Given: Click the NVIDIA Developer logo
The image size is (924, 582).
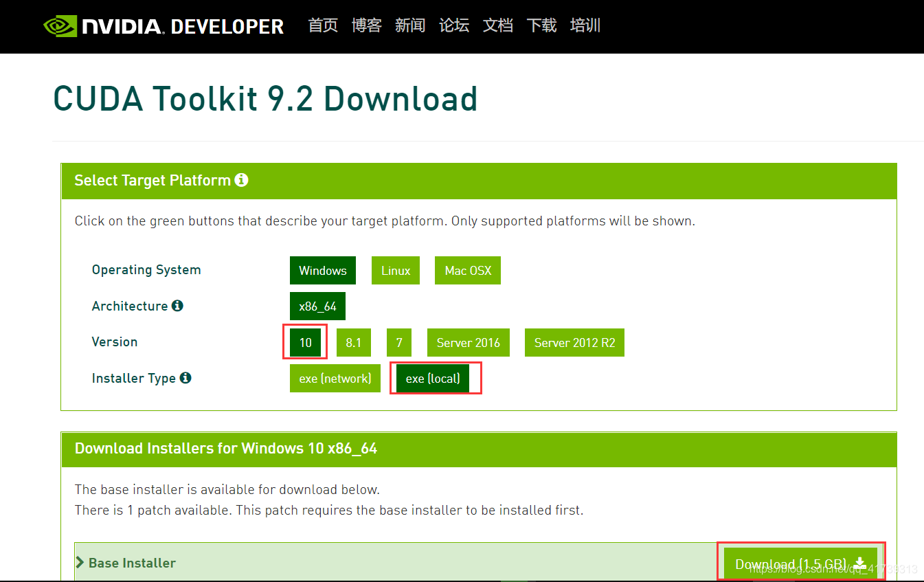Looking at the screenshot, I should pos(164,26).
